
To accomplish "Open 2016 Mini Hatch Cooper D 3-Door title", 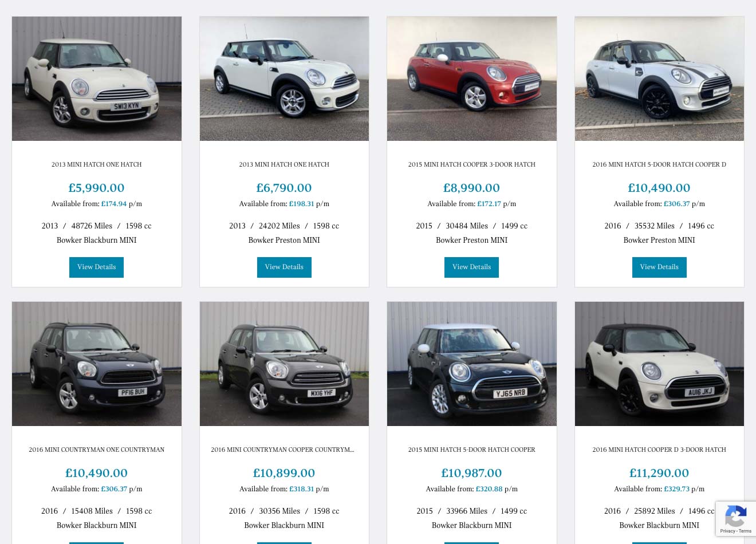I will (x=659, y=450).
